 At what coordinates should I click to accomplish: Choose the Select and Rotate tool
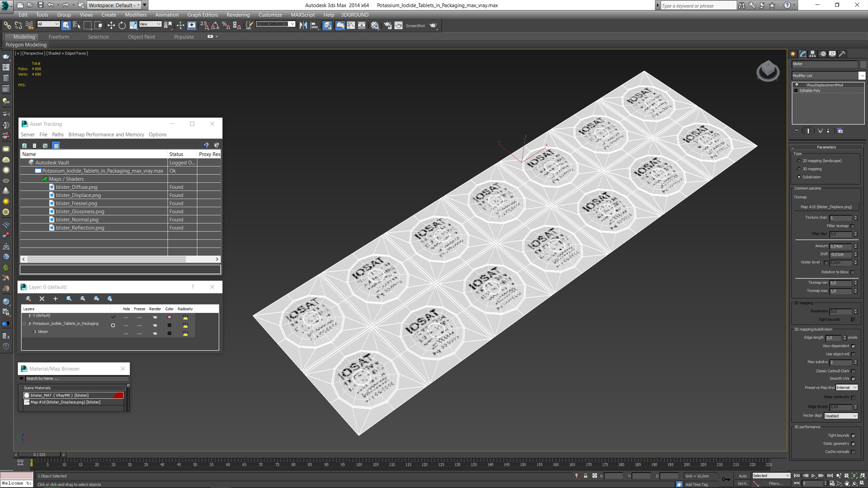122,25
